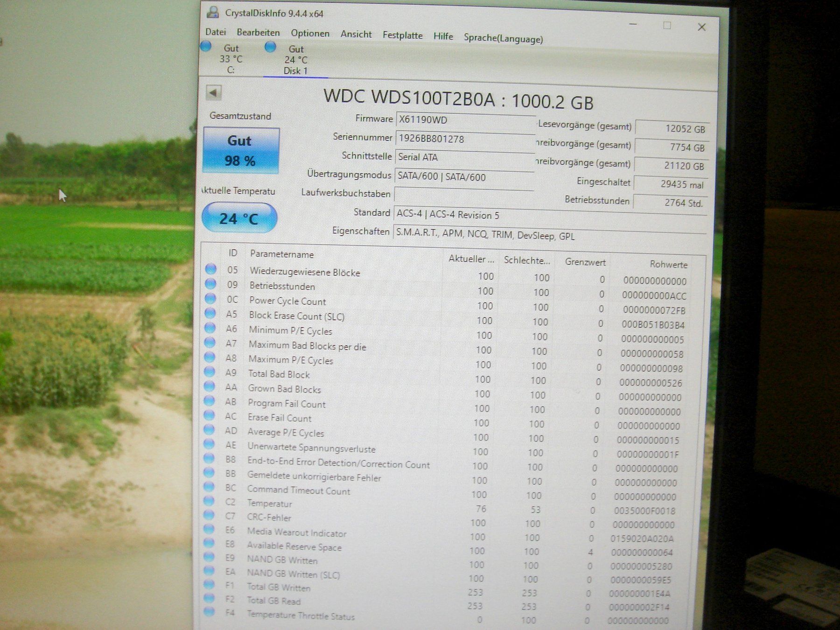Switch to the C: drive tab
Image resolution: width=840 pixels, height=630 pixels.
231,59
